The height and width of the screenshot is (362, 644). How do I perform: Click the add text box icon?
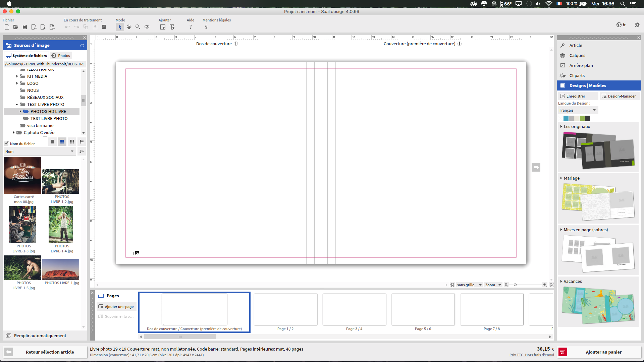[x=172, y=27]
